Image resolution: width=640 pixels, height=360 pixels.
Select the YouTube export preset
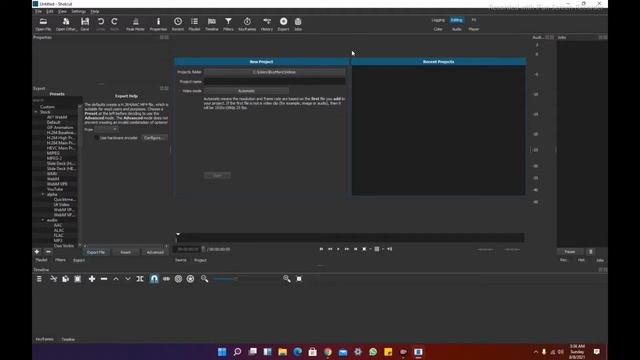(x=55, y=189)
